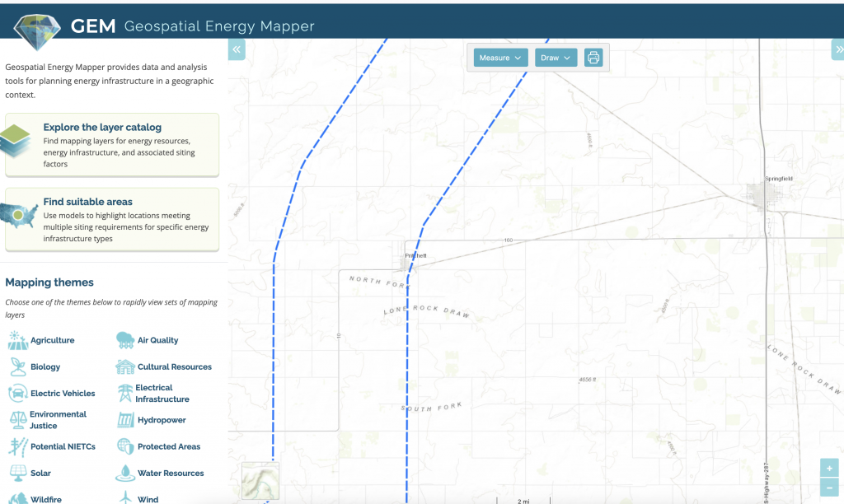The width and height of the screenshot is (844, 504).
Task: Zoom in on the map
Action: tap(829, 469)
